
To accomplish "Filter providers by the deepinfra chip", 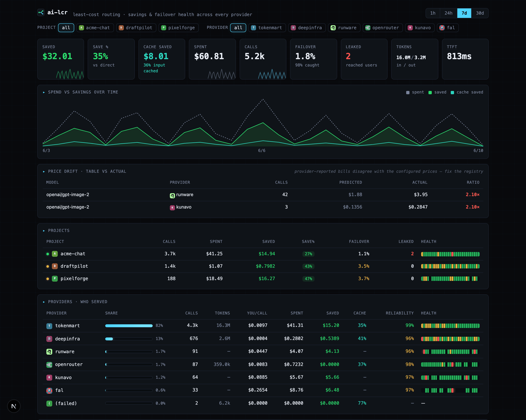I will click(x=307, y=28).
